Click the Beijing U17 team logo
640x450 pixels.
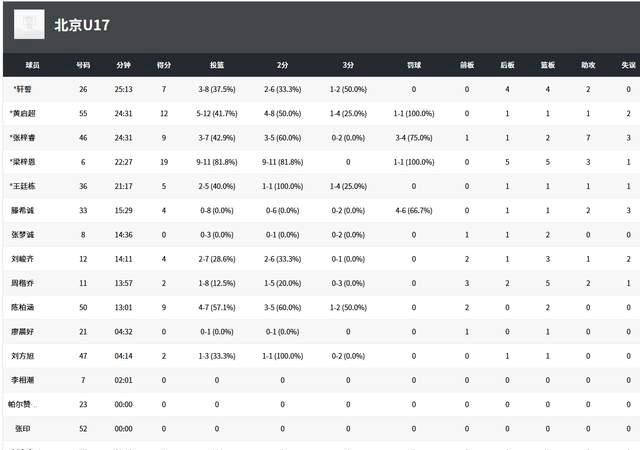(29, 24)
